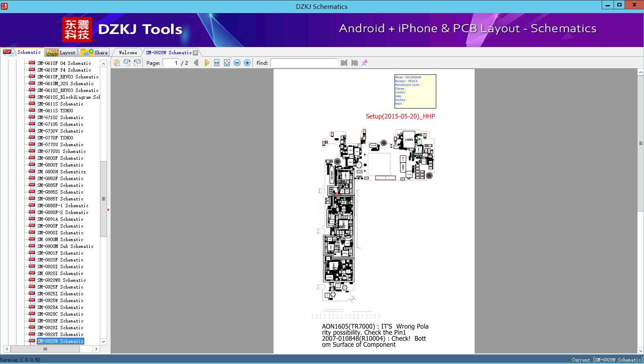Click document viewer scroll down arrow
This screenshot has height=364, width=644.
[640, 350]
